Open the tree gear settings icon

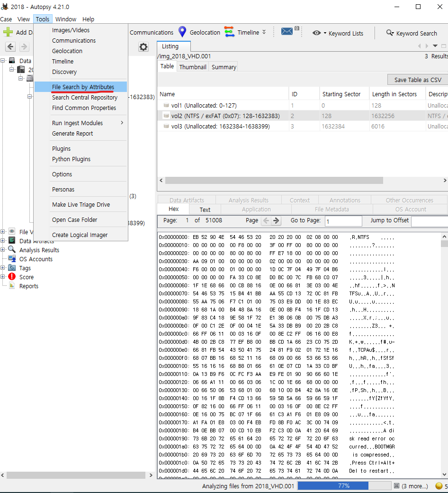[143, 47]
